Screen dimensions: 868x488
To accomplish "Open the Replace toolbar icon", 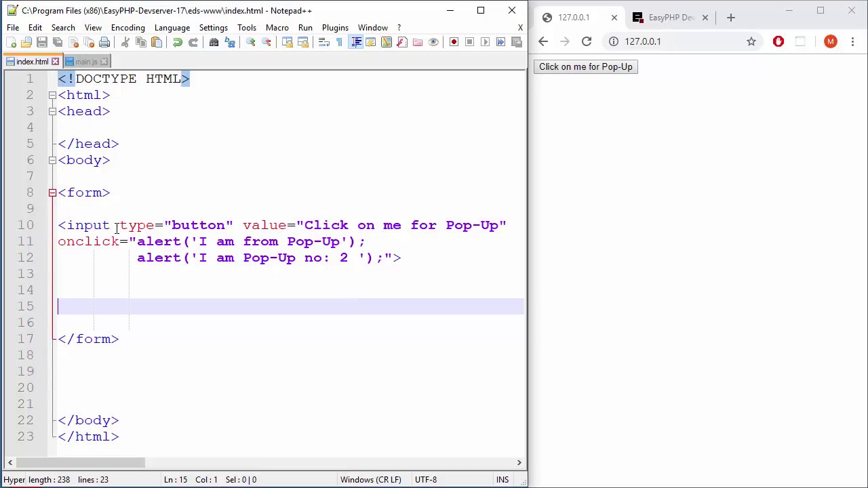I will (230, 42).
